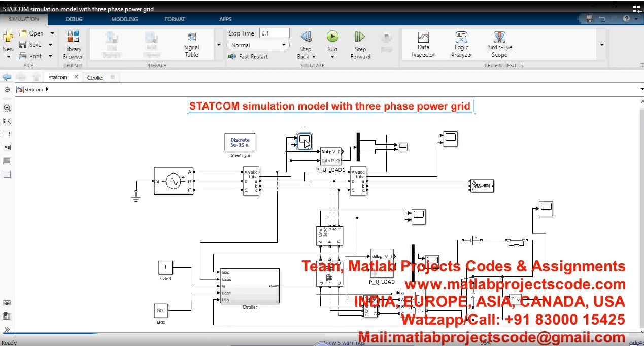Switch to the Format ribbon tab
644x346 pixels.
coord(175,19)
